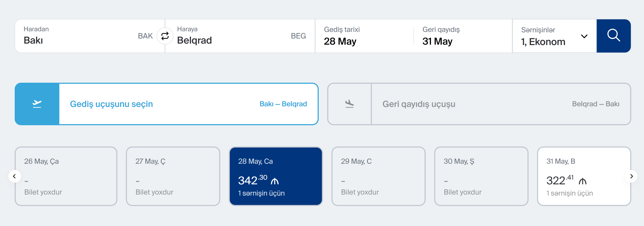
Task: Show later dates with right arrow
Action: 631,176
